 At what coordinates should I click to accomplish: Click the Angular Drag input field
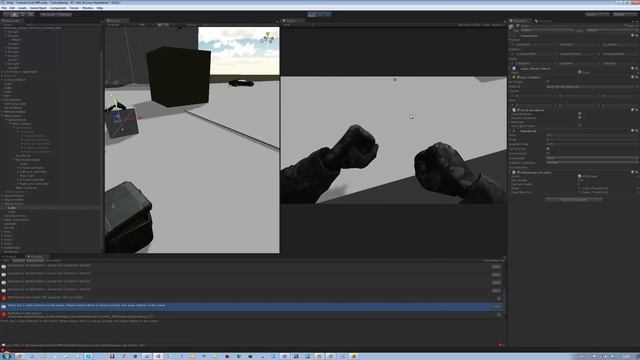tap(592, 144)
